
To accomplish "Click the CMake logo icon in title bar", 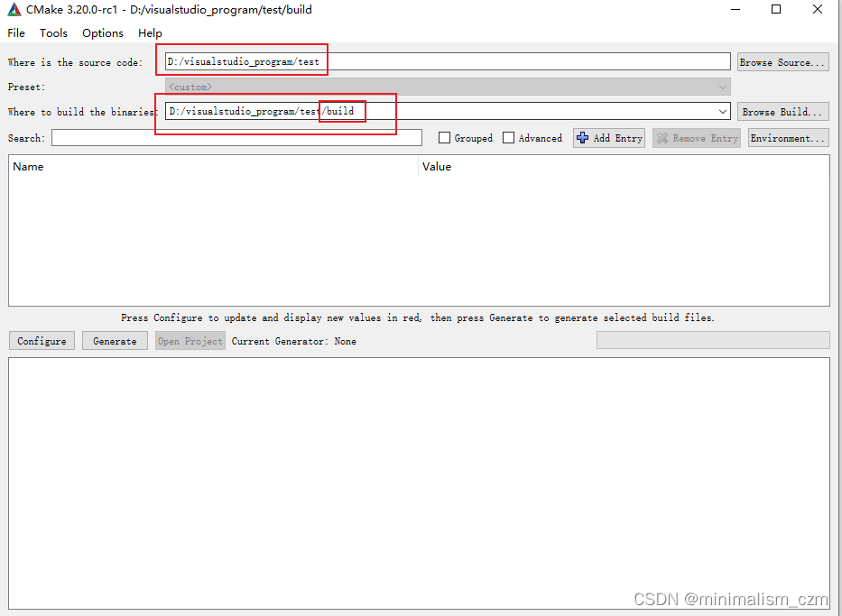I will [14, 10].
